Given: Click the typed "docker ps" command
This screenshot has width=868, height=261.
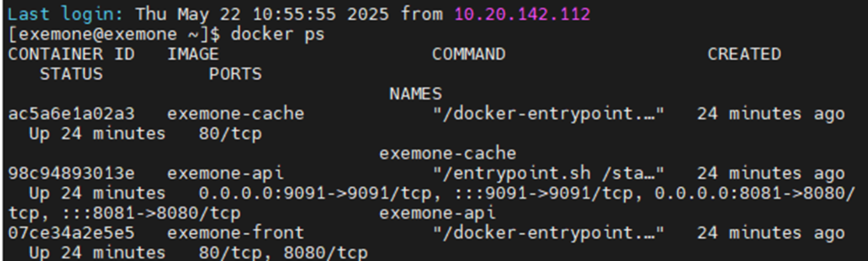Looking at the screenshot, I should 278,34.
